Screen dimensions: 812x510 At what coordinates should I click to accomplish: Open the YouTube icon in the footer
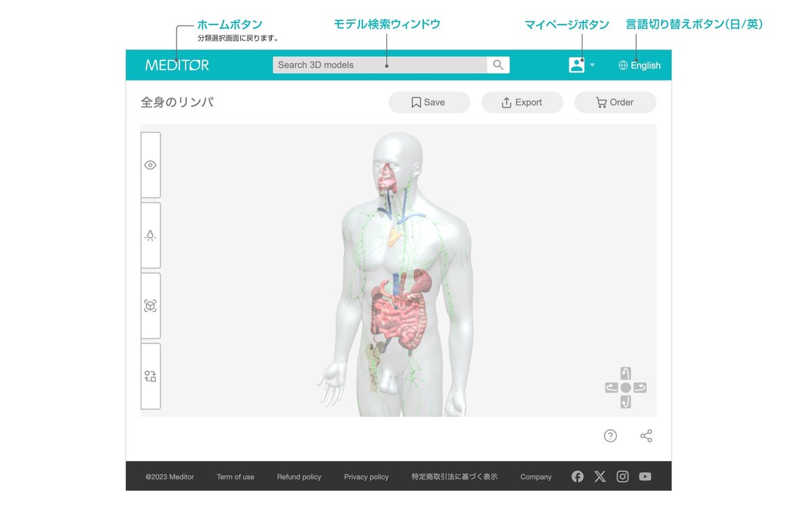click(x=645, y=476)
